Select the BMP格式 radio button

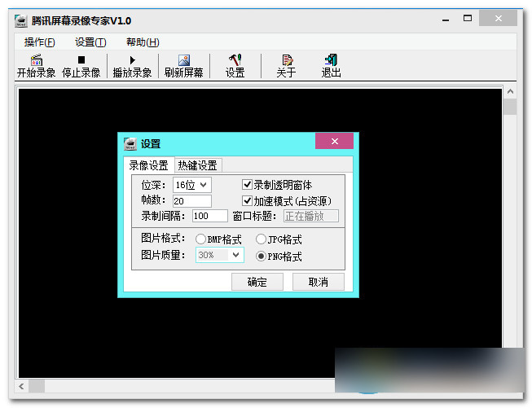click(200, 239)
